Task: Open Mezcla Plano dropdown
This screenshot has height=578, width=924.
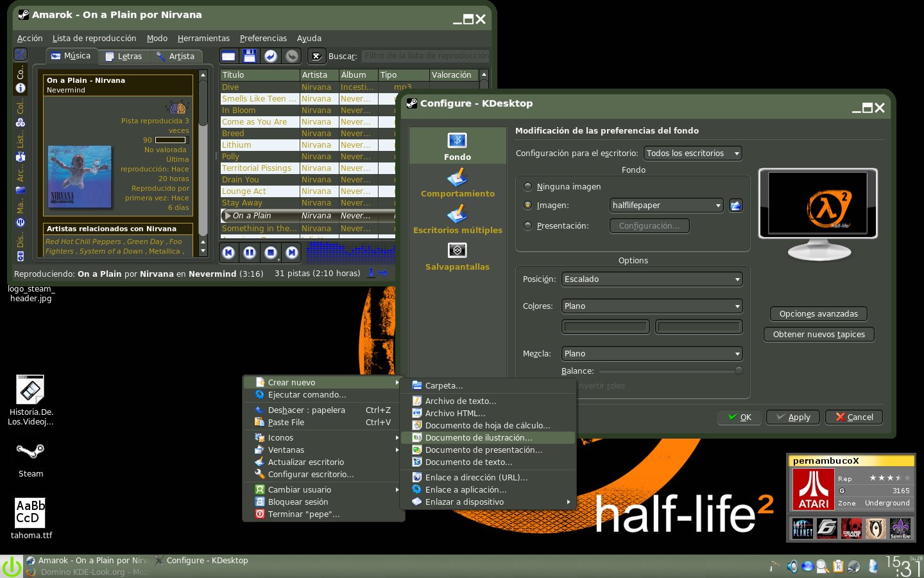Action: point(652,354)
